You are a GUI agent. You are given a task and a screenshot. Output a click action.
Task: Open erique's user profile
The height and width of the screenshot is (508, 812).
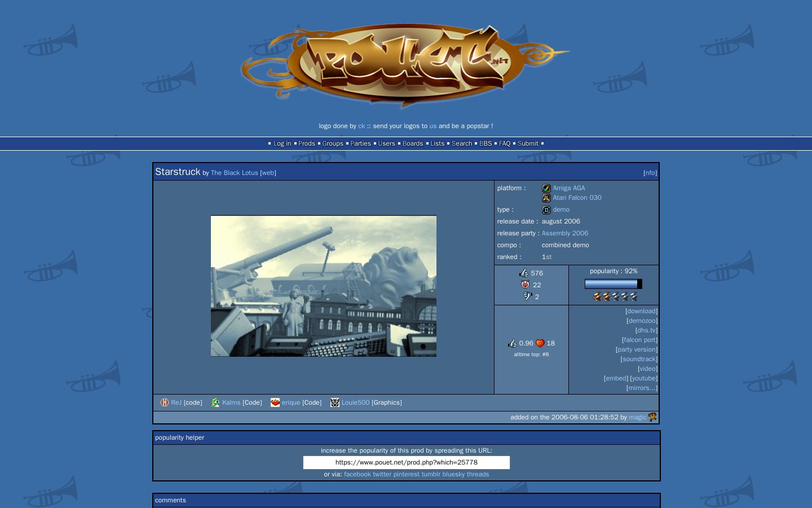point(291,402)
